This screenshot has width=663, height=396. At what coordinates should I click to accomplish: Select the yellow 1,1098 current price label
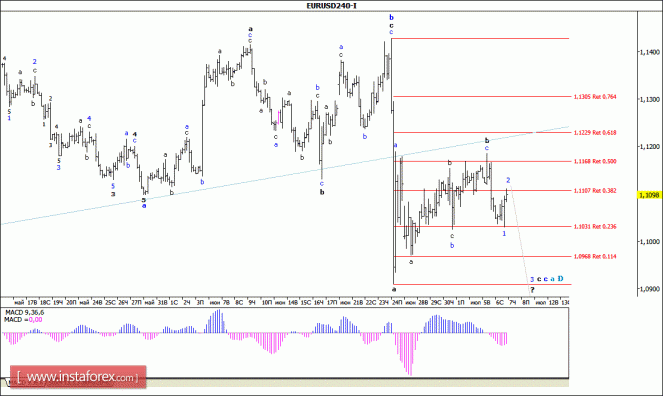pyautogui.click(x=649, y=195)
